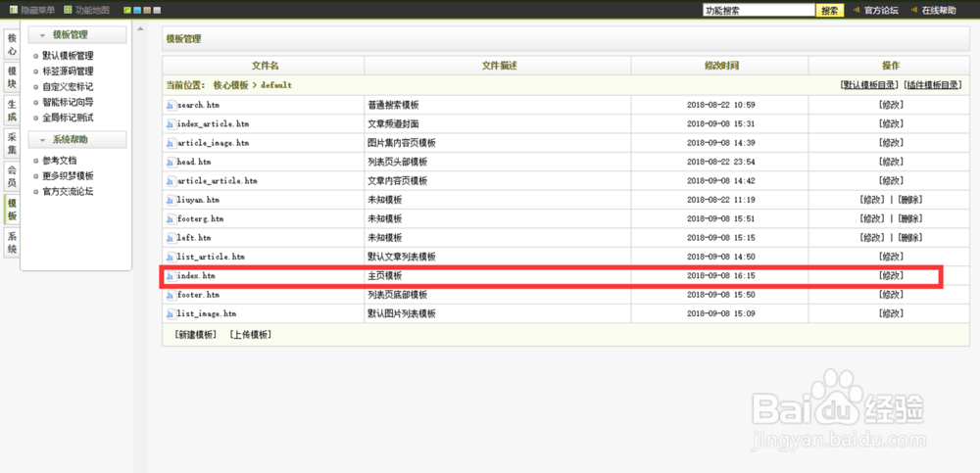Click the yellow 搜索 button
Viewport: 980px width, 473px height.
tap(830, 10)
